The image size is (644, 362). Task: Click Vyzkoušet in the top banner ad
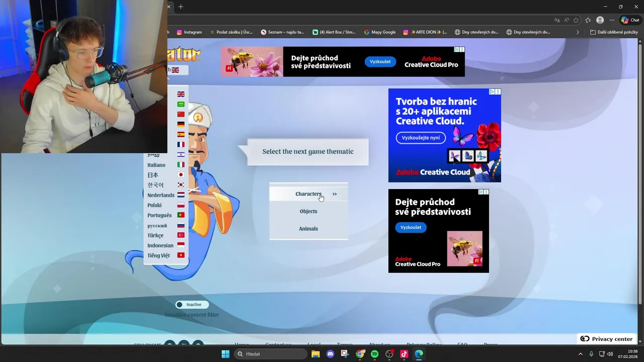[380, 62]
